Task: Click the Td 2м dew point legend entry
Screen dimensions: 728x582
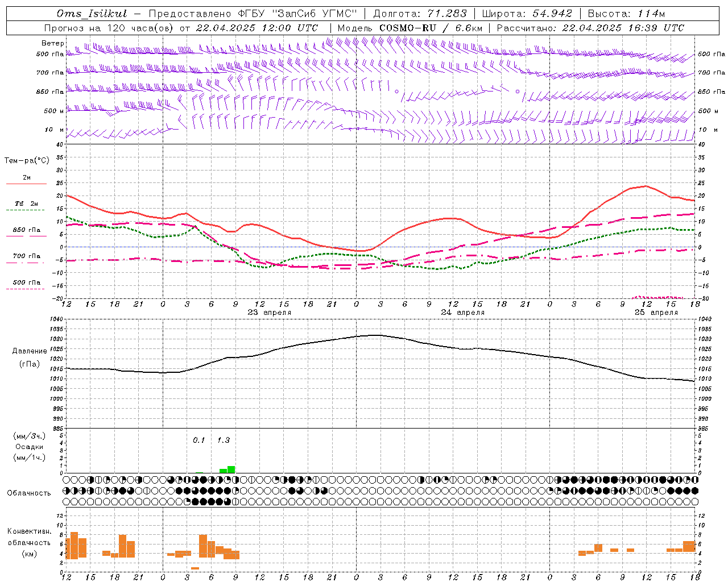Action: 27,203
